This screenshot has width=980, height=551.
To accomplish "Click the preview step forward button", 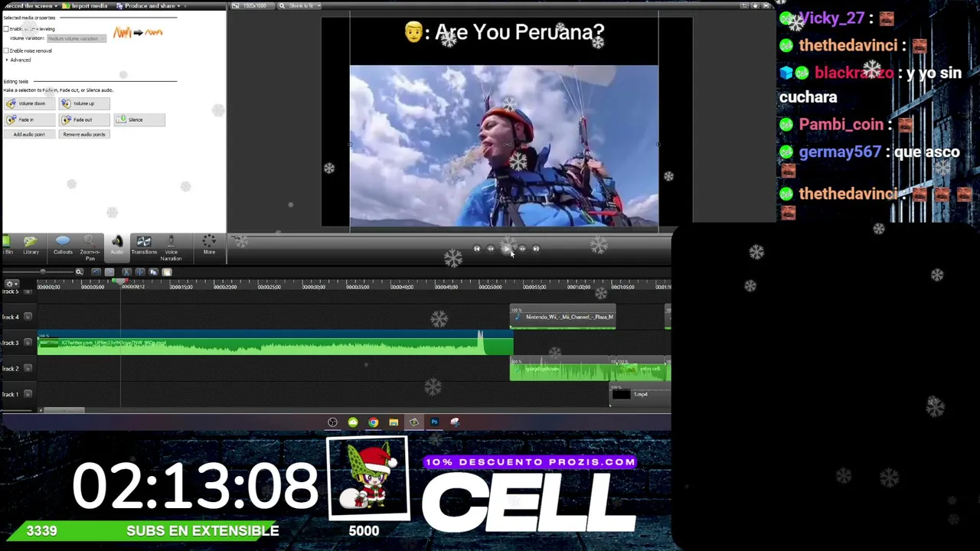I will tap(522, 249).
